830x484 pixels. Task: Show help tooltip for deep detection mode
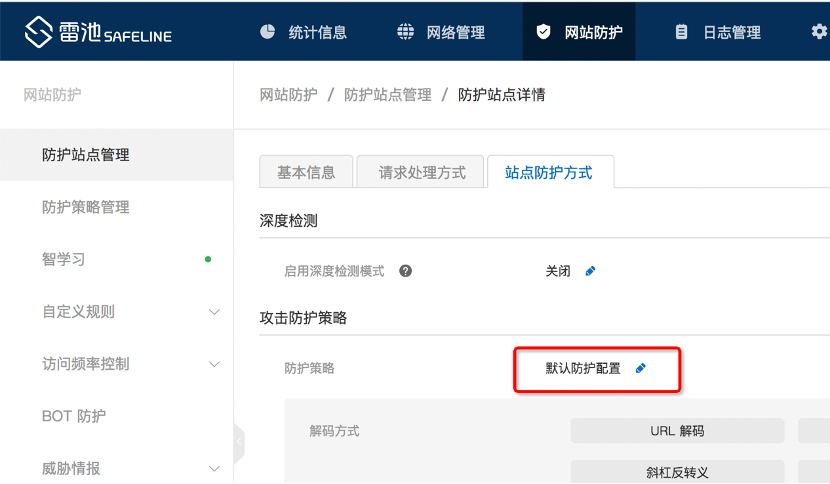click(405, 271)
